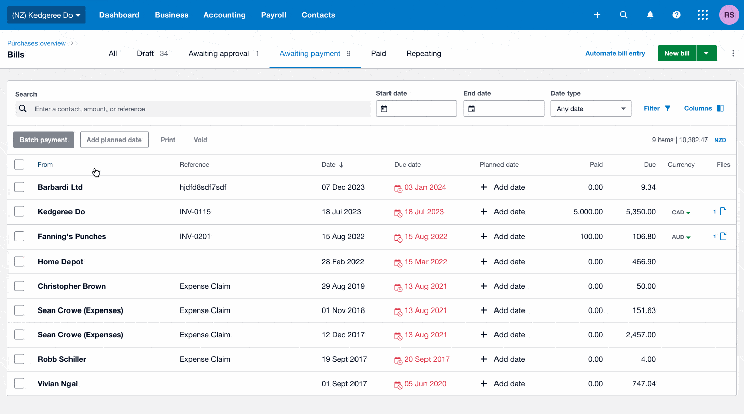The image size is (744, 414).
Task: Click the bills Search input field
Action: [x=193, y=109]
